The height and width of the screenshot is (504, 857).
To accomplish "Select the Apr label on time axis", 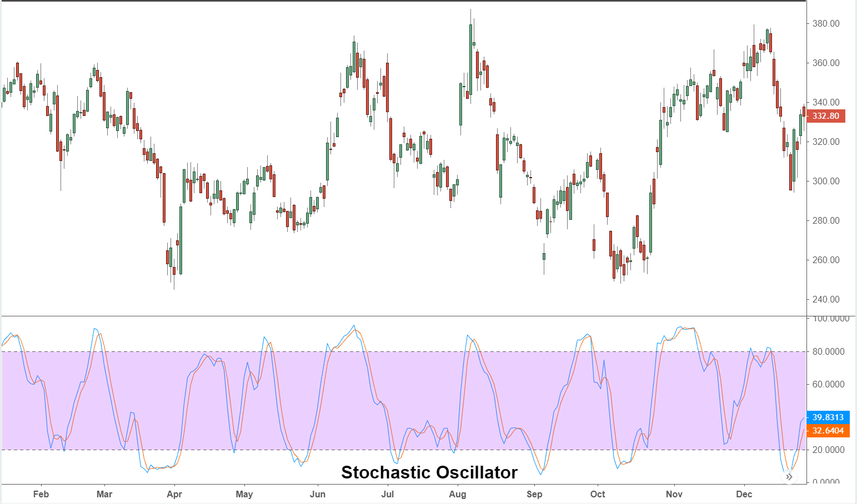I will pyautogui.click(x=174, y=494).
